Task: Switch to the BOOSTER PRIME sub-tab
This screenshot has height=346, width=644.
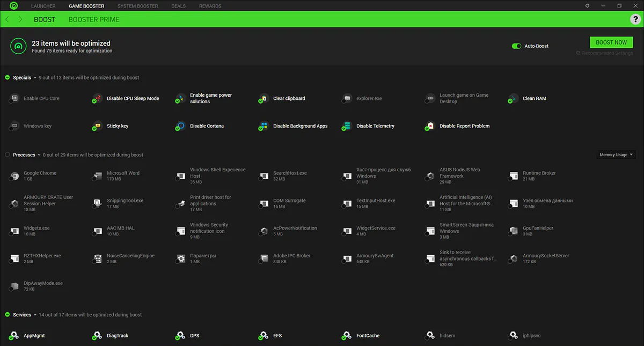Action: pyautogui.click(x=94, y=19)
